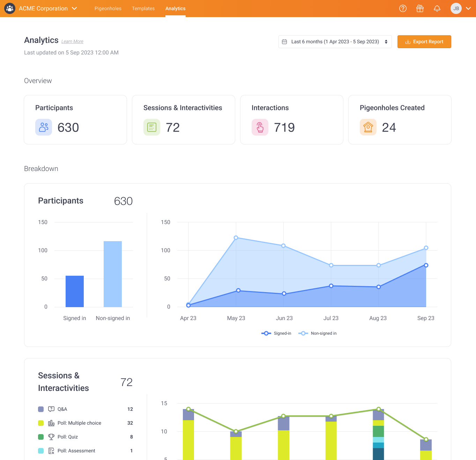Switch to the Pigeonholes tab
This screenshot has height=460, width=476.
(108, 8)
